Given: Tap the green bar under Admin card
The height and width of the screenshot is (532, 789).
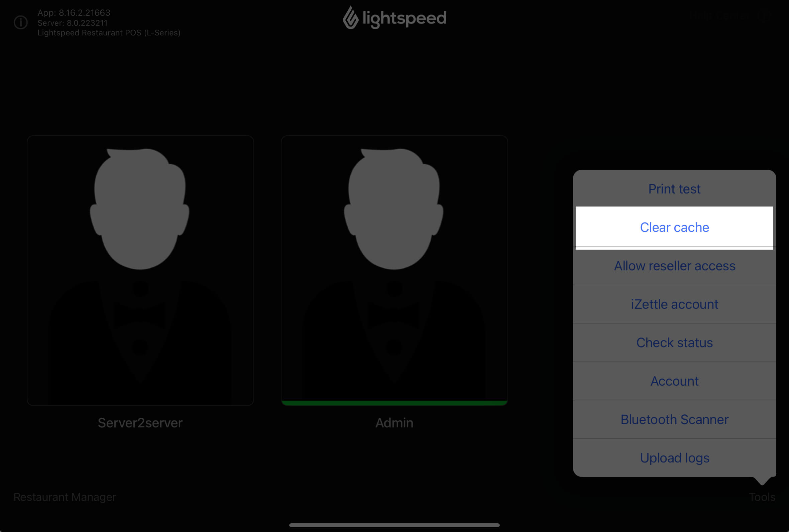Looking at the screenshot, I should coord(394,403).
